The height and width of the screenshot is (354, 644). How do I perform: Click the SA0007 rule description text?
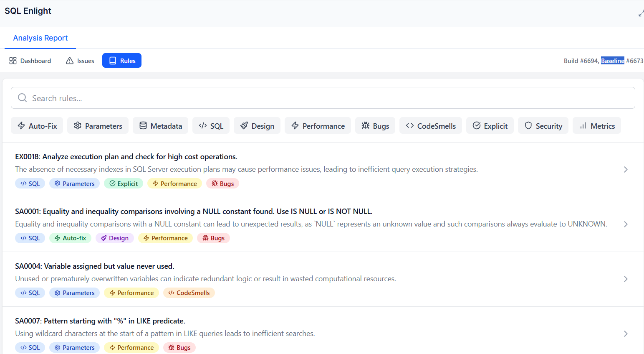coord(165,334)
